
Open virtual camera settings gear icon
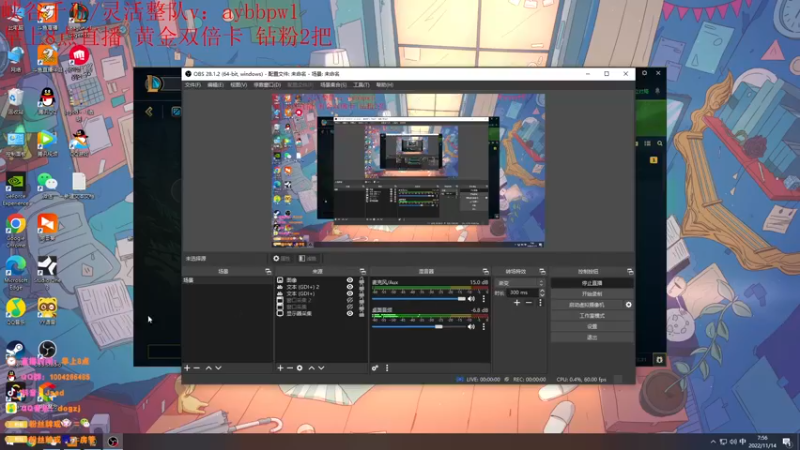pyautogui.click(x=629, y=305)
